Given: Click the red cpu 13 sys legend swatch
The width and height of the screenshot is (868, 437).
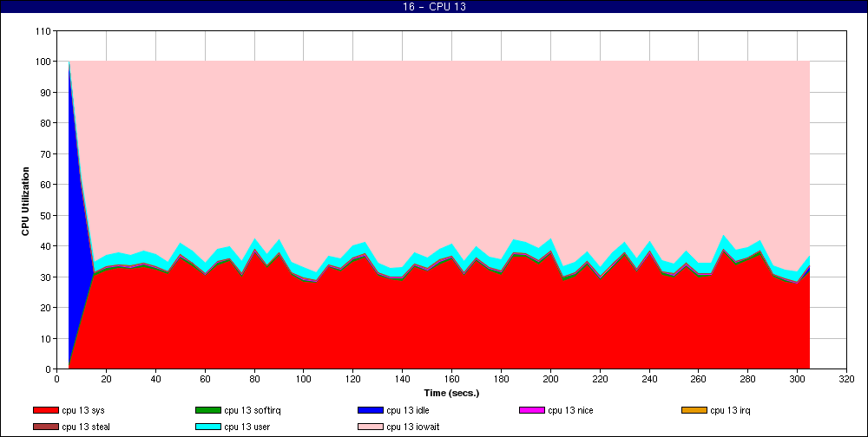Looking at the screenshot, I should pyautogui.click(x=45, y=410).
